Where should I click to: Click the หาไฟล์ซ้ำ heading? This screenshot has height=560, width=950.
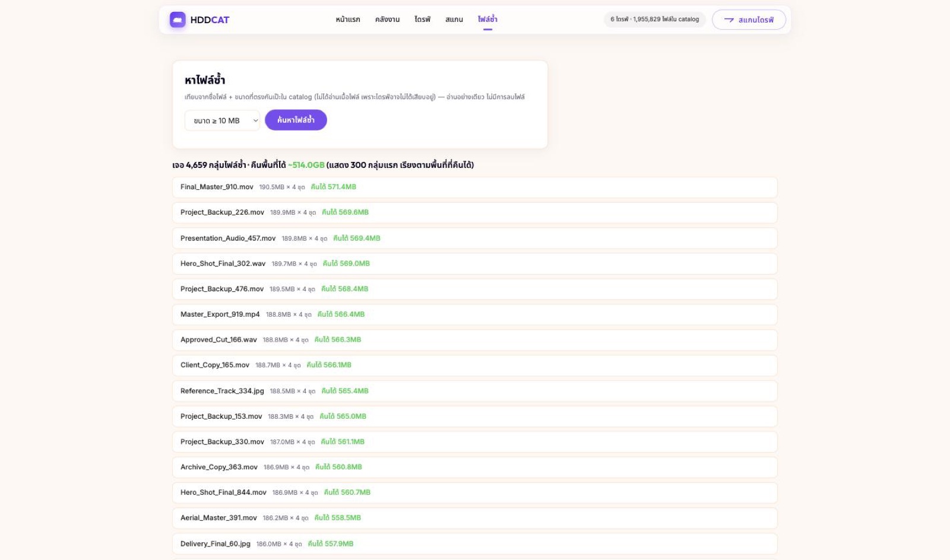pyautogui.click(x=205, y=79)
